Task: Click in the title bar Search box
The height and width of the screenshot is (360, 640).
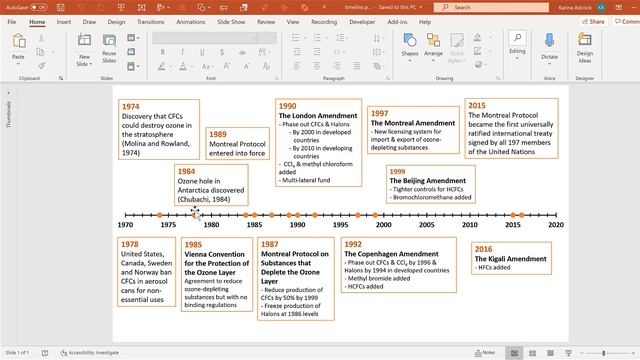Action: [491, 7]
